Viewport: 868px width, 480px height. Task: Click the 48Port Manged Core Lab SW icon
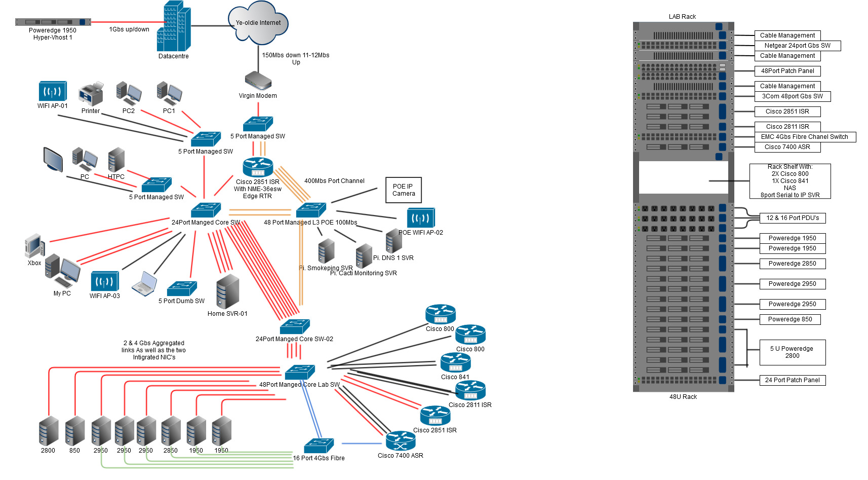pos(300,372)
